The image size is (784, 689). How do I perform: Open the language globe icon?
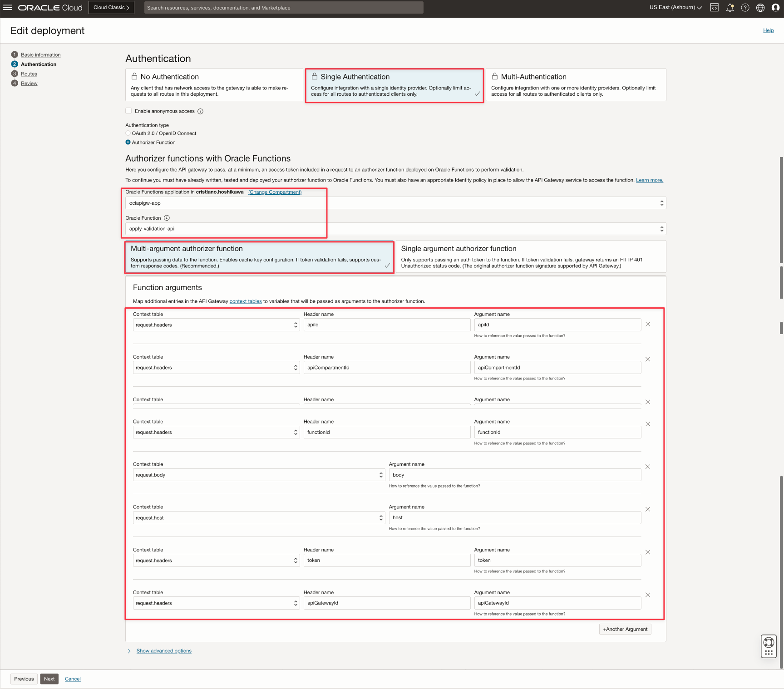tap(760, 8)
